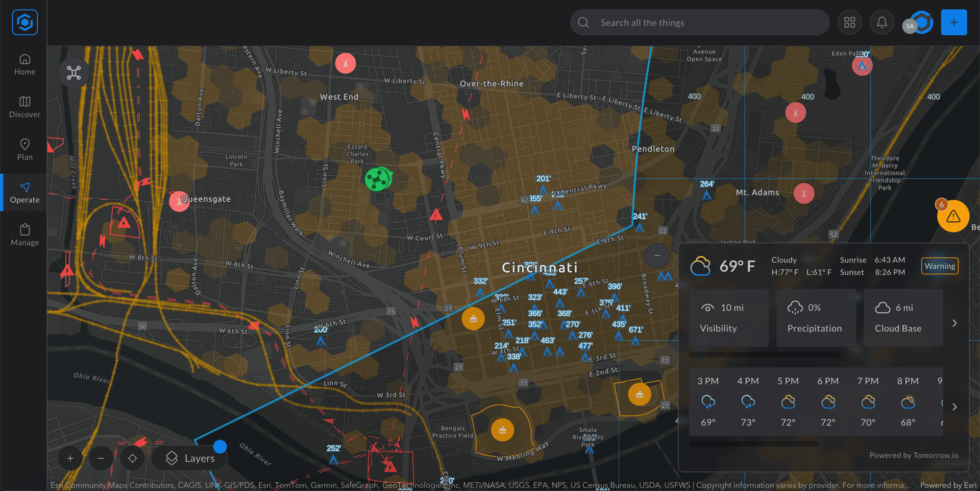The width and height of the screenshot is (980, 491).
Task: Open the Discover section
Action: click(24, 107)
